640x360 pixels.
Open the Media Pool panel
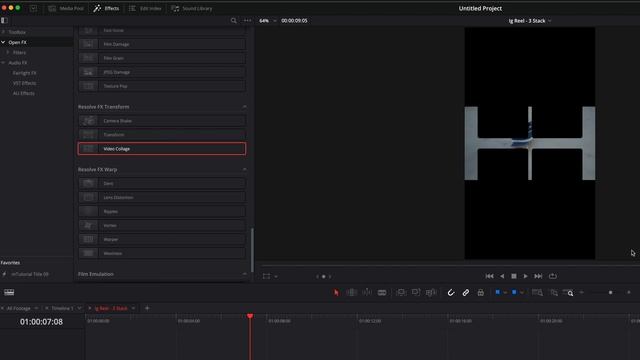coord(66,8)
